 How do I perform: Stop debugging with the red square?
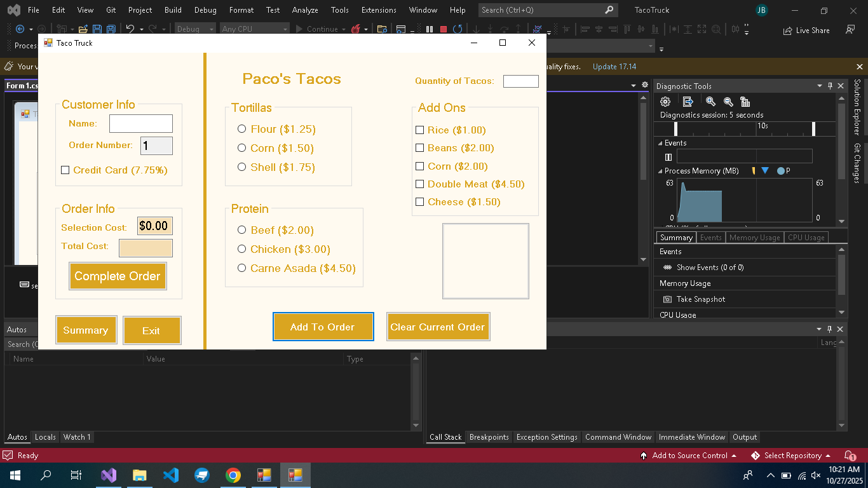click(443, 29)
